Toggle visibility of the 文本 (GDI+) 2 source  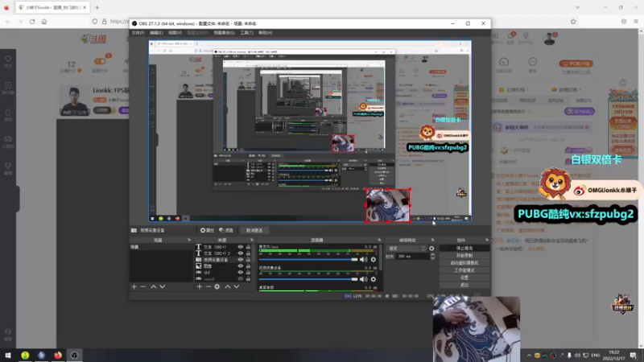click(x=240, y=253)
